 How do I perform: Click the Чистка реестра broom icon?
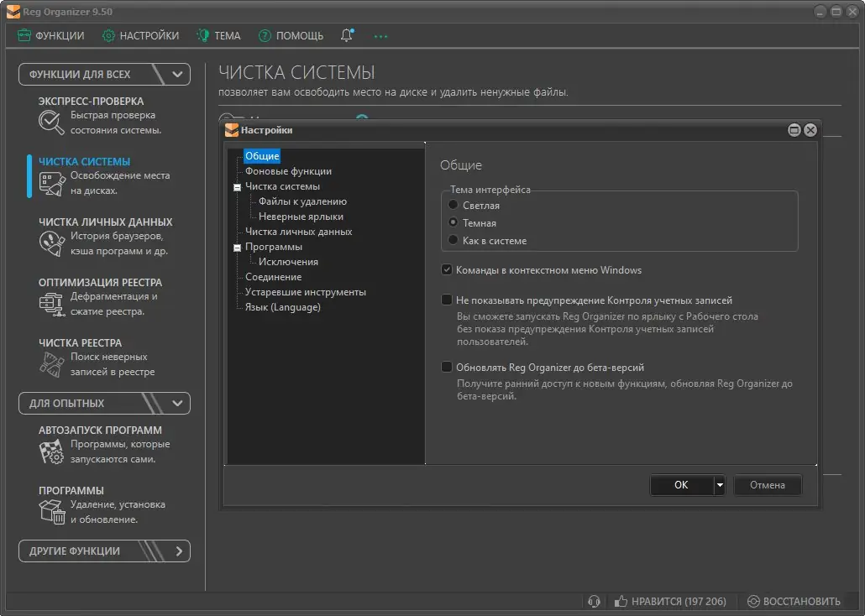tap(51, 364)
